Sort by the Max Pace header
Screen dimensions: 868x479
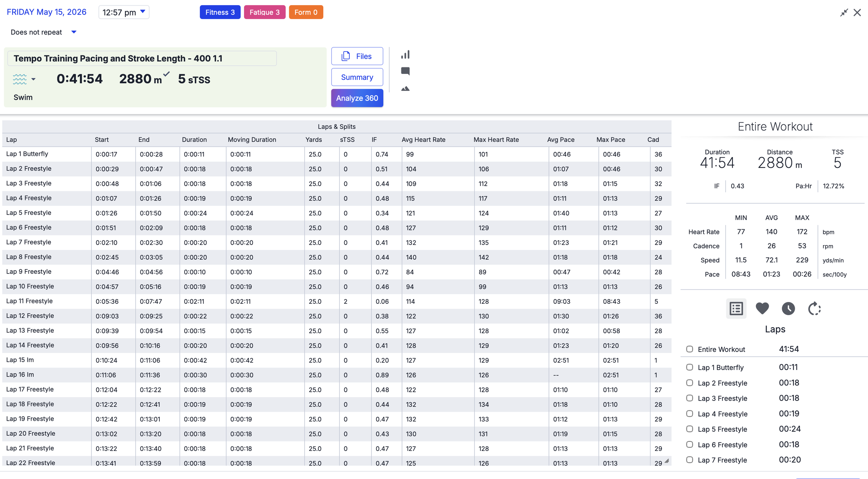(x=611, y=140)
